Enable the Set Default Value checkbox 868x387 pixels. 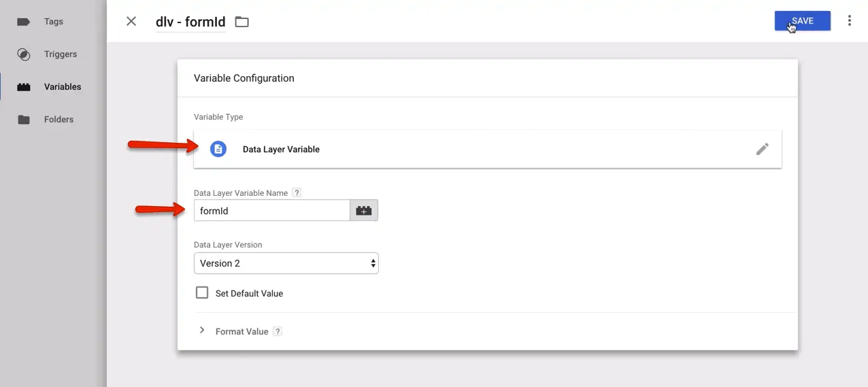click(x=202, y=293)
